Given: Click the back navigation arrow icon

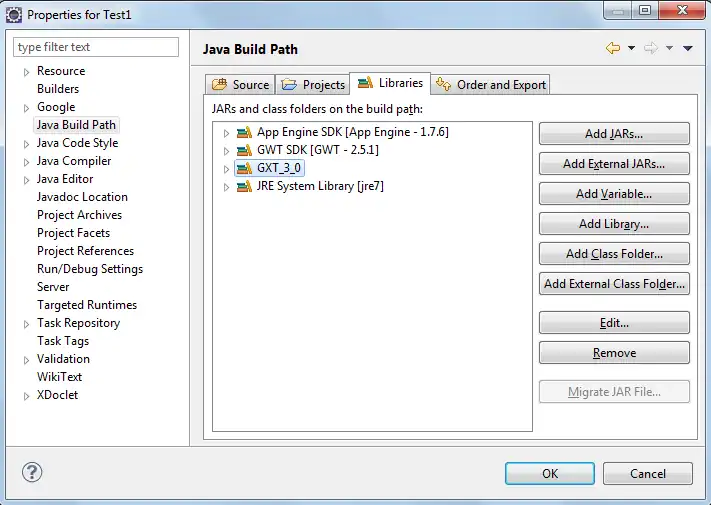Looking at the screenshot, I should [613, 49].
